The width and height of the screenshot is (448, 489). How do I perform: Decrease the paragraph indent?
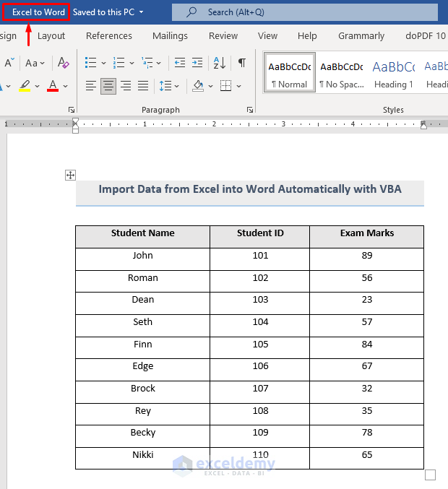coord(179,63)
